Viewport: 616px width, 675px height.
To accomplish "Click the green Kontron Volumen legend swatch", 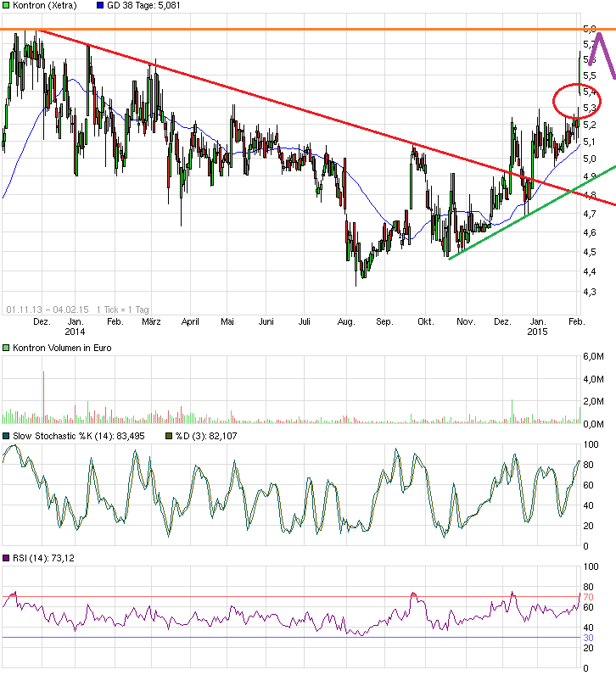I will pyautogui.click(x=6, y=348).
